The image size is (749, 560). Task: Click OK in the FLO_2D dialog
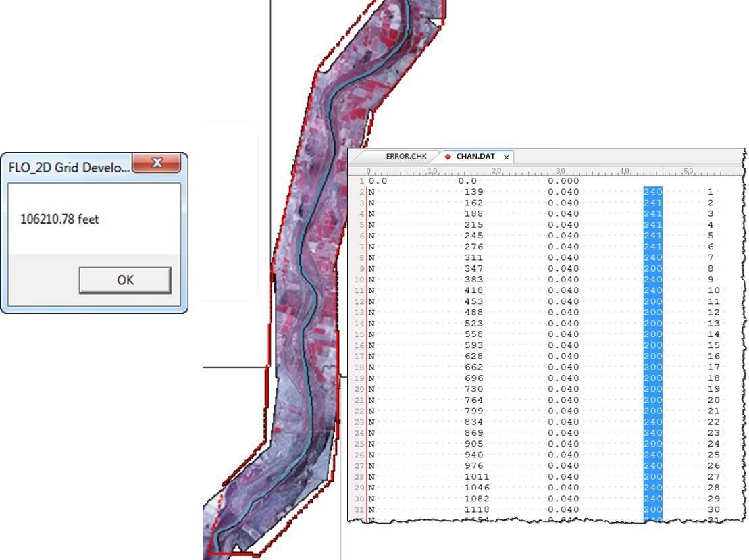tap(125, 280)
